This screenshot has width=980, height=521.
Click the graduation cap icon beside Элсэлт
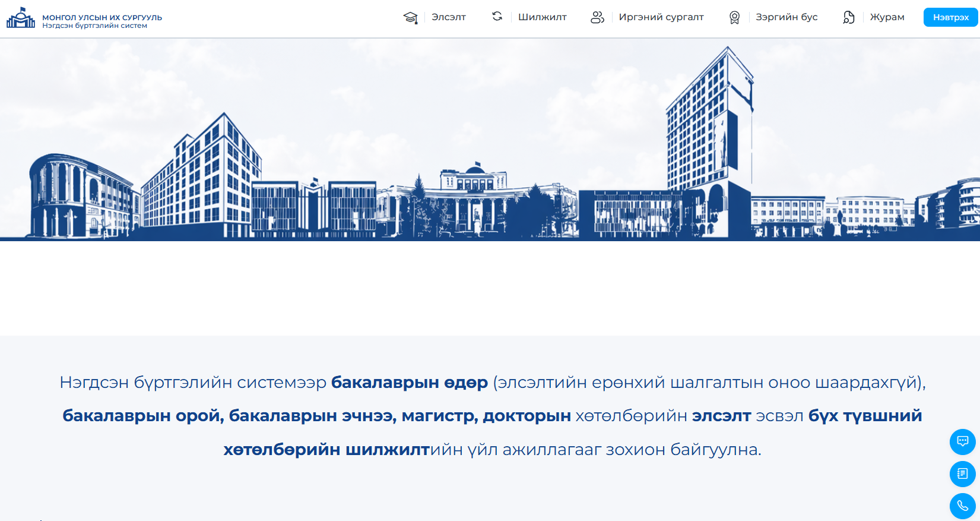tap(410, 18)
